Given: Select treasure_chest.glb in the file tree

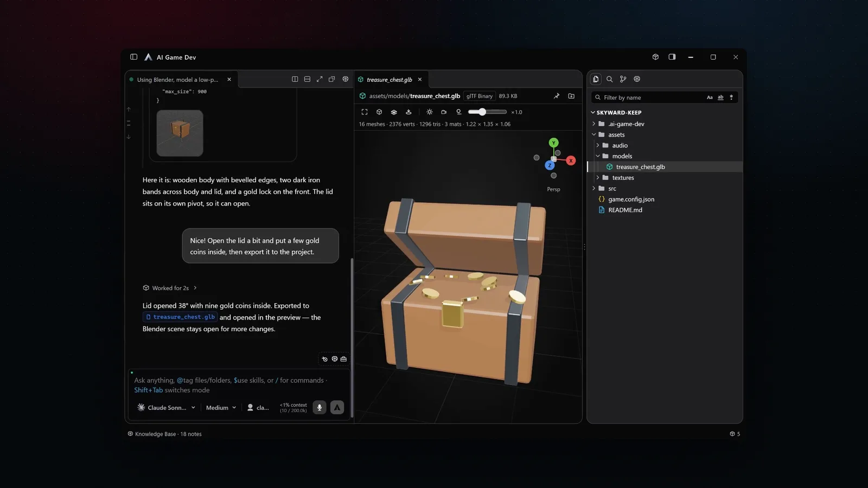Looking at the screenshot, I should (665, 167).
